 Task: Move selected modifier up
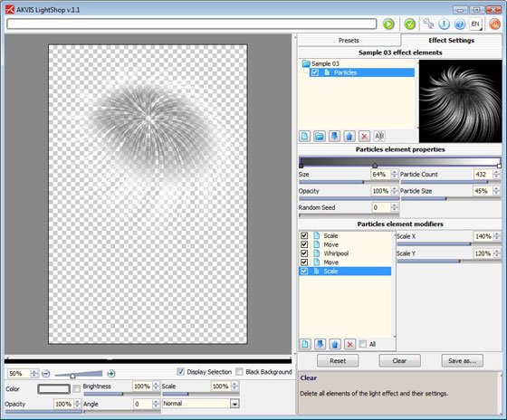(x=335, y=344)
